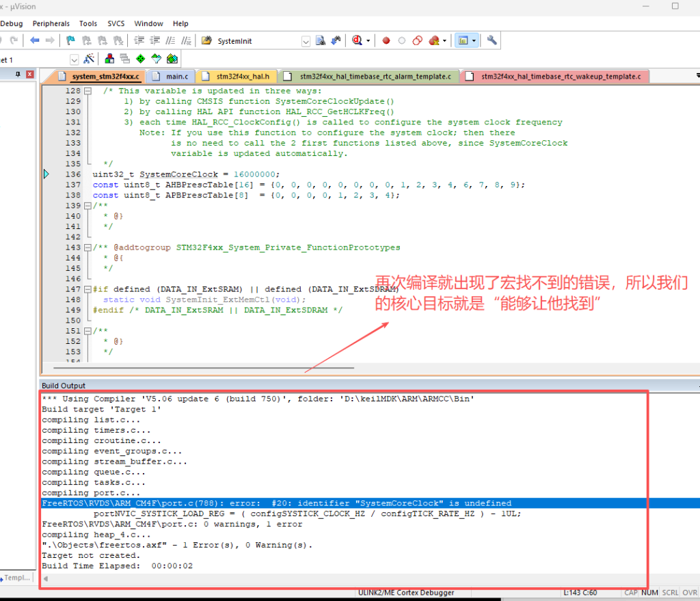Image resolution: width=700 pixels, height=601 pixels.
Task: Open Configuration wrench icon in toolbar
Action: tap(492, 41)
